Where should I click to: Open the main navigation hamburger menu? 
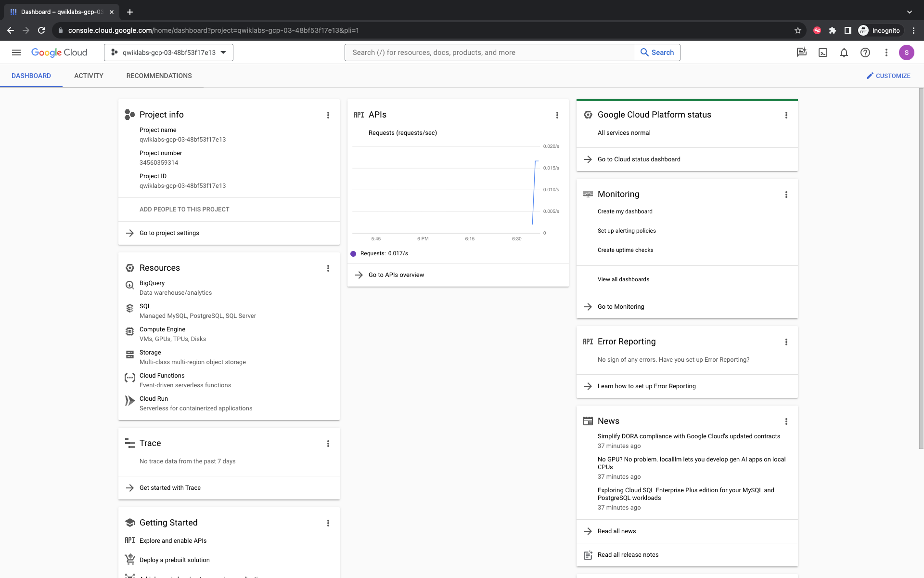[x=16, y=53]
